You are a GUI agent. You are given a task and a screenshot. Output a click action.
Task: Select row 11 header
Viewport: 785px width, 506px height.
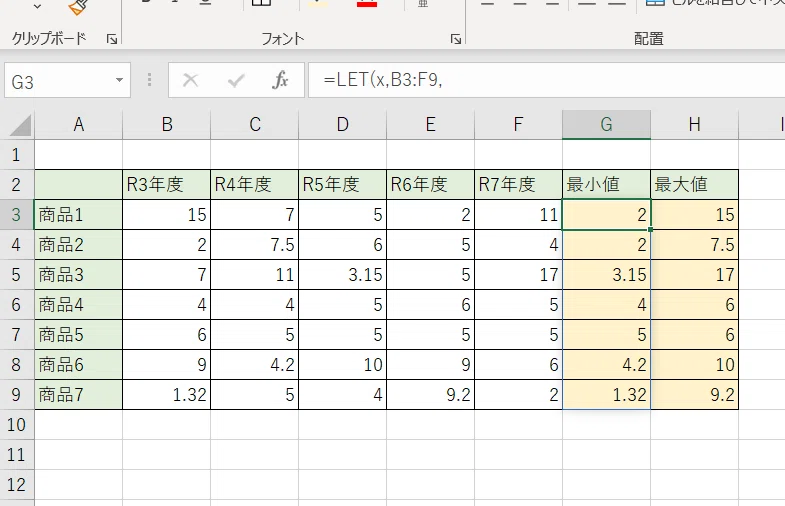tap(17, 455)
